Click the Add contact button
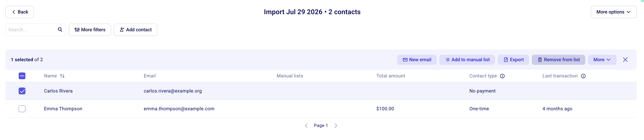 [x=136, y=30]
